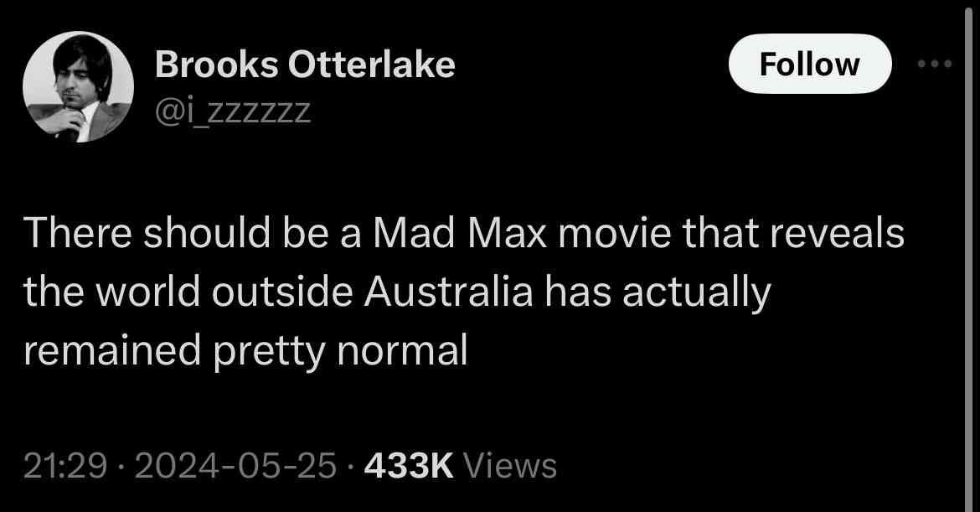Click the 21:29 timestamp
Screen dimensions: 980x512
pos(65,467)
